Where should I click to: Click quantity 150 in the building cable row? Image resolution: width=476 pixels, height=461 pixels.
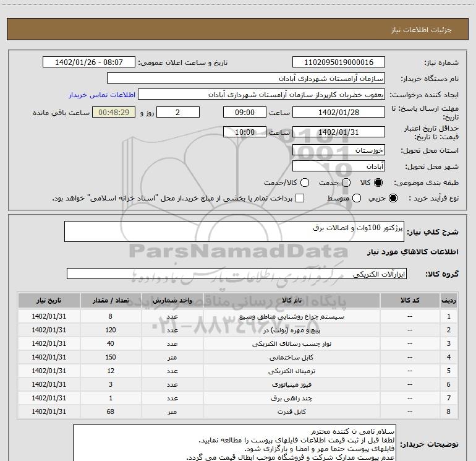pos(111,358)
